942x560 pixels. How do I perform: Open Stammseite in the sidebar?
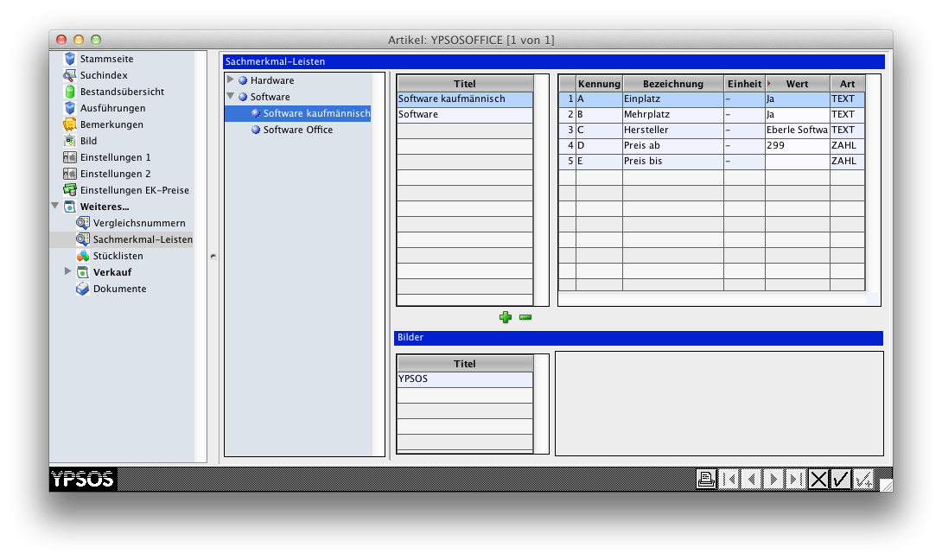pos(106,59)
